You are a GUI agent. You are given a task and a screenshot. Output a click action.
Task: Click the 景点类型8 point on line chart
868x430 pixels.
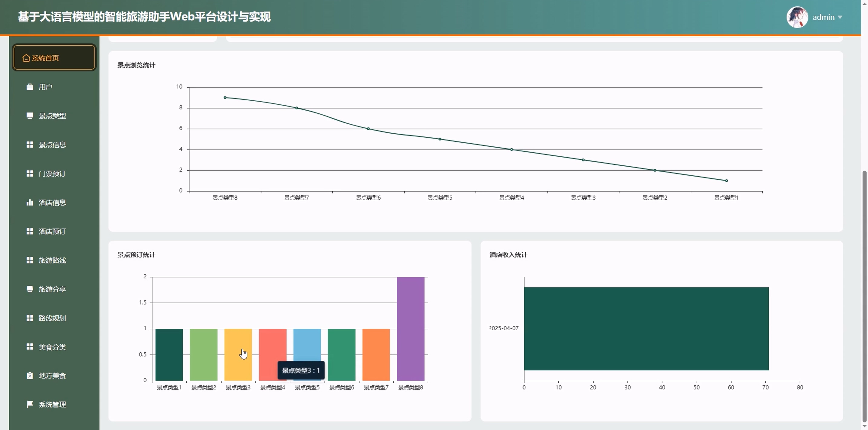pos(225,98)
